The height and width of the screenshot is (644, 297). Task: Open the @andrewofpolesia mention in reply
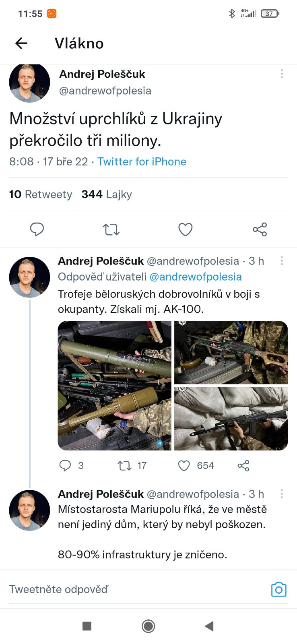(x=196, y=277)
